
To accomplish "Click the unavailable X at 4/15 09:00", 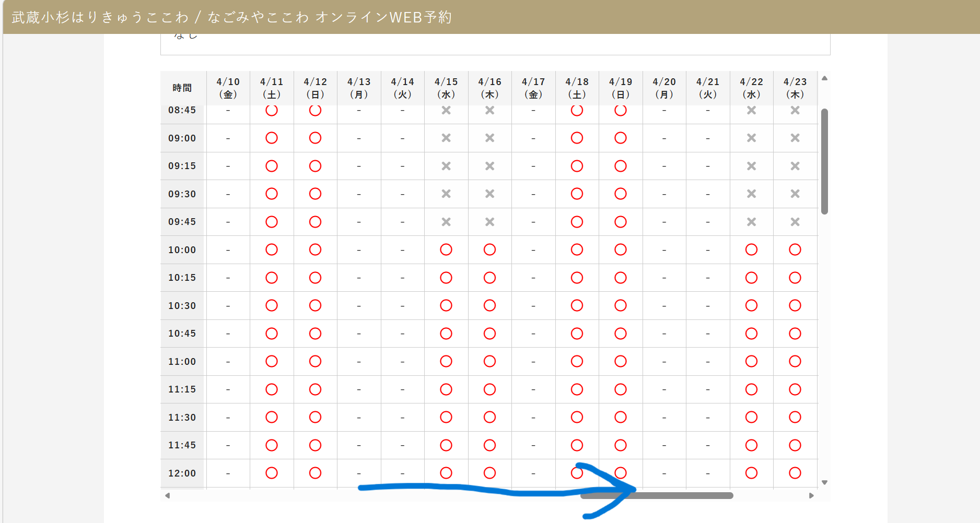I will [x=446, y=138].
